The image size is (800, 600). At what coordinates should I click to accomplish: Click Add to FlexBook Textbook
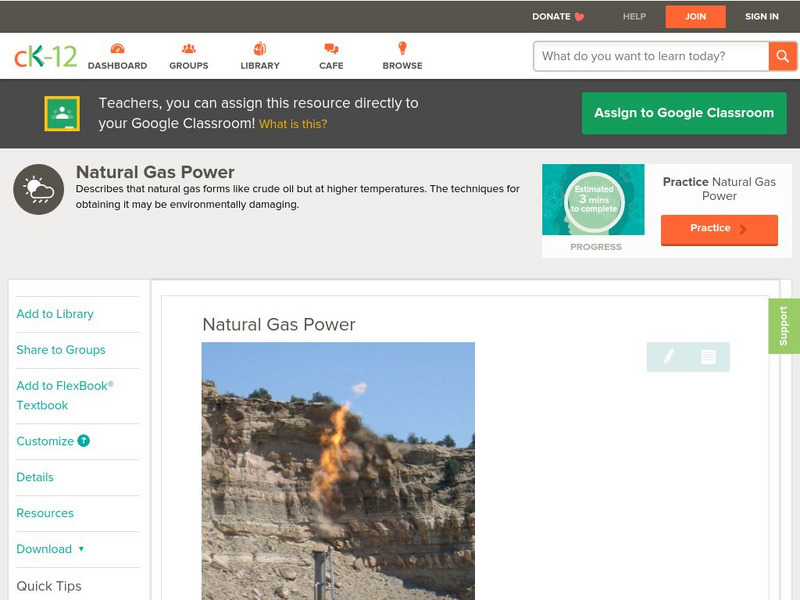point(65,395)
